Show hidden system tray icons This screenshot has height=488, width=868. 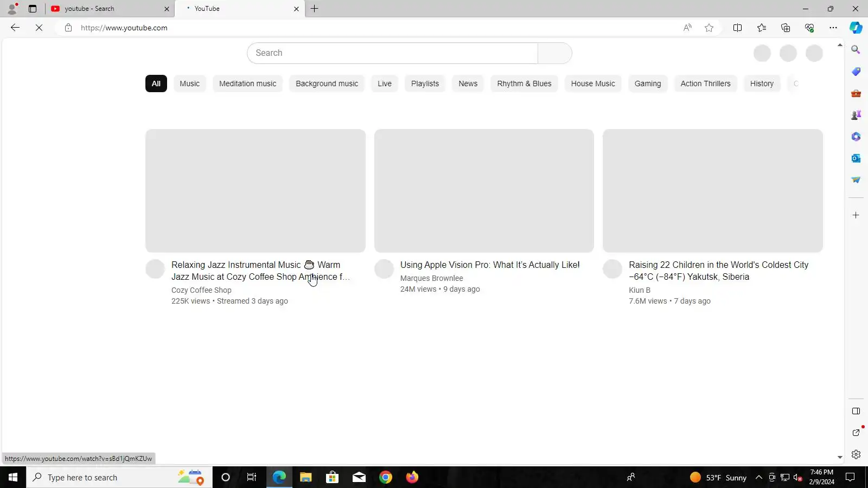(759, 477)
